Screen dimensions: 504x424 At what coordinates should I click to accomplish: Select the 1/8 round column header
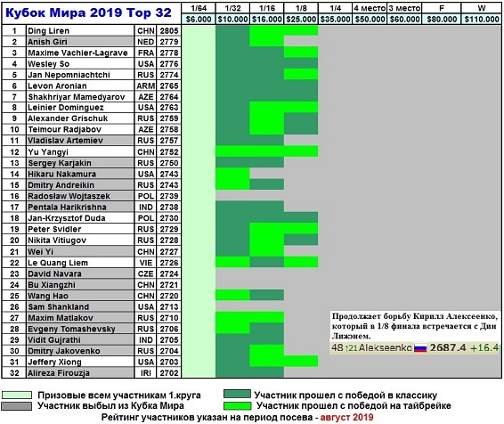pos(301,8)
